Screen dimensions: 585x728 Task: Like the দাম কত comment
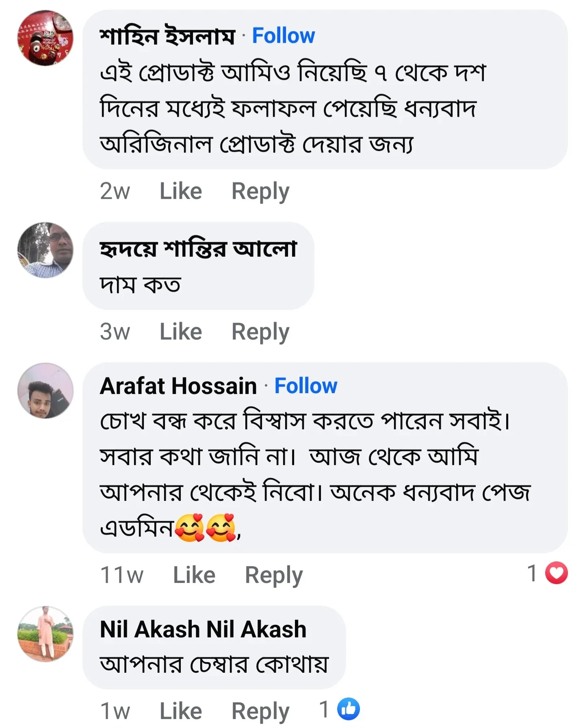[180, 331]
